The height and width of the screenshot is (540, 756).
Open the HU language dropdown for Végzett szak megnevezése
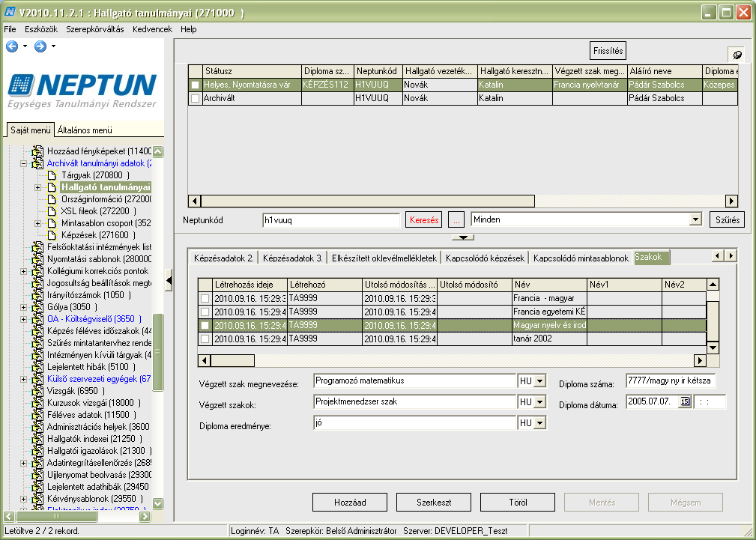(x=540, y=381)
